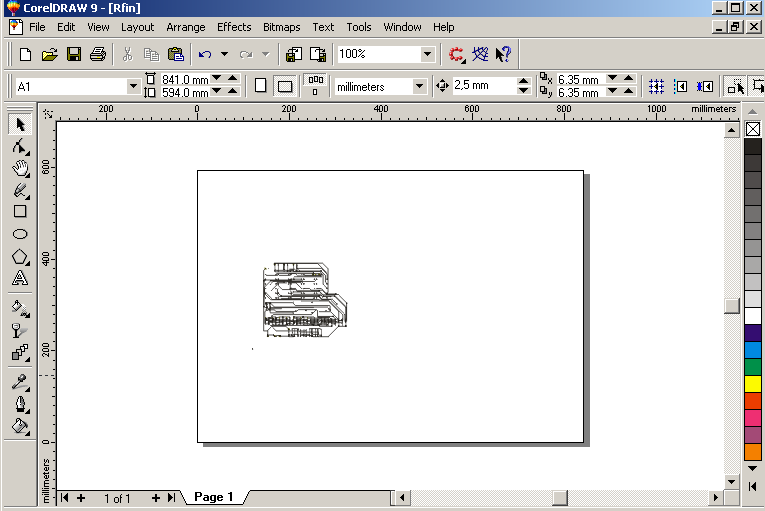Viewport: 765px width, 511px height.
Task: Choose the no-fill X swatch
Action: [753, 129]
